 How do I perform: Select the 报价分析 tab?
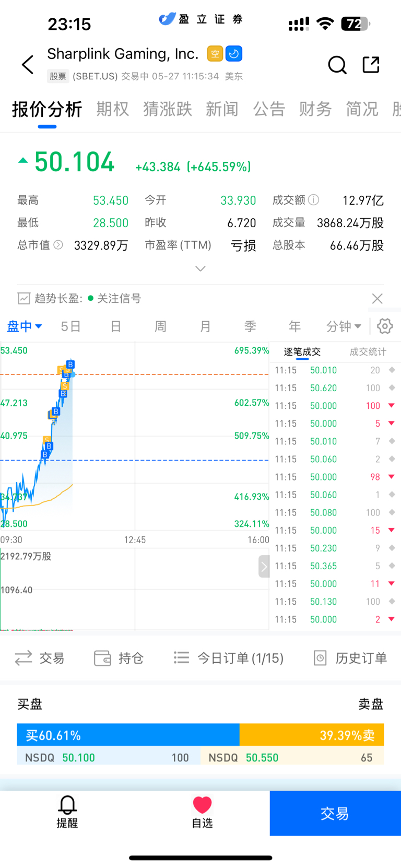tap(47, 109)
